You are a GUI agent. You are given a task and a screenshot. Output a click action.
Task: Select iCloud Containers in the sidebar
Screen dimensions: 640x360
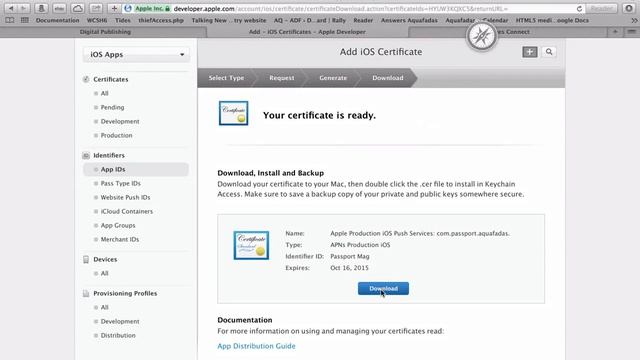pyautogui.click(x=127, y=211)
